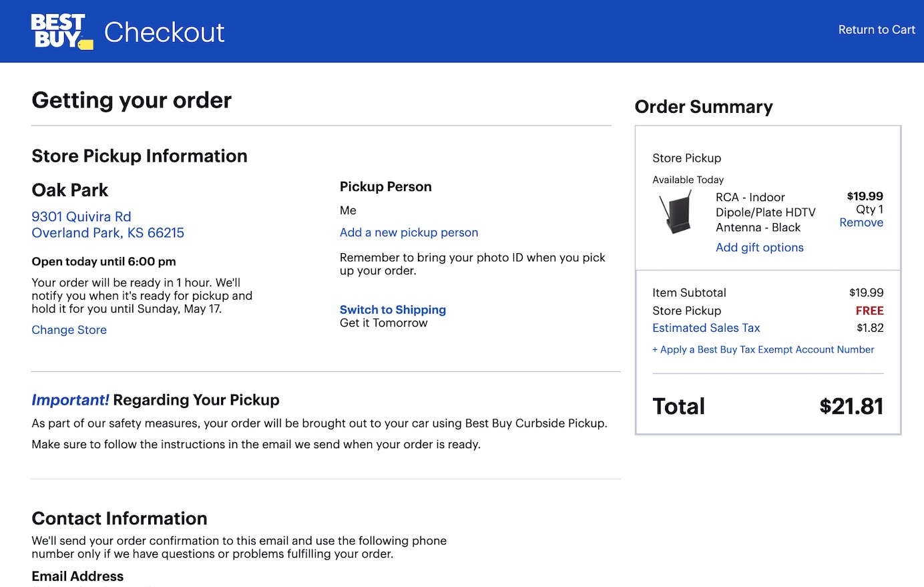
Task: Open the RCA antenna product thumbnail
Action: pos(676,212)
